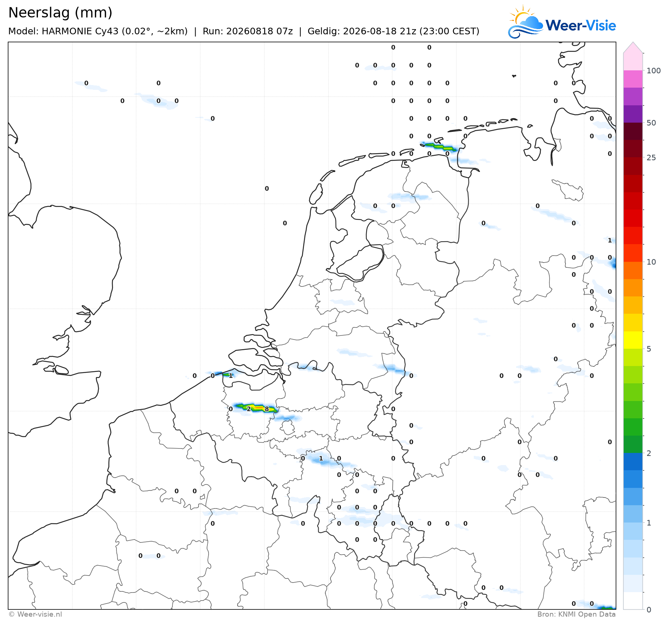Click the © Weer-visie.nl copyright text
The width and height of the screenshot is (672, 619).
click(35, 614)
